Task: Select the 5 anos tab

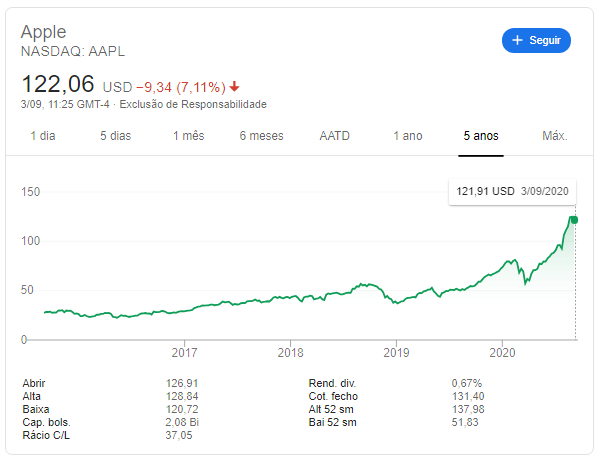Action: tap(481, 136)
